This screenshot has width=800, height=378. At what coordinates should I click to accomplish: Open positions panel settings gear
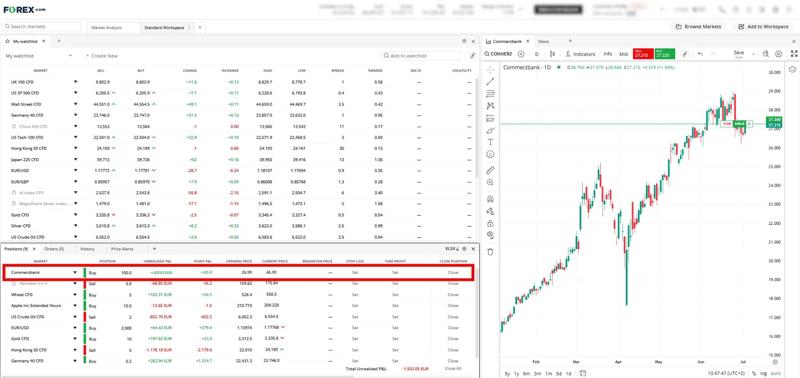click(x=464, y=248)
